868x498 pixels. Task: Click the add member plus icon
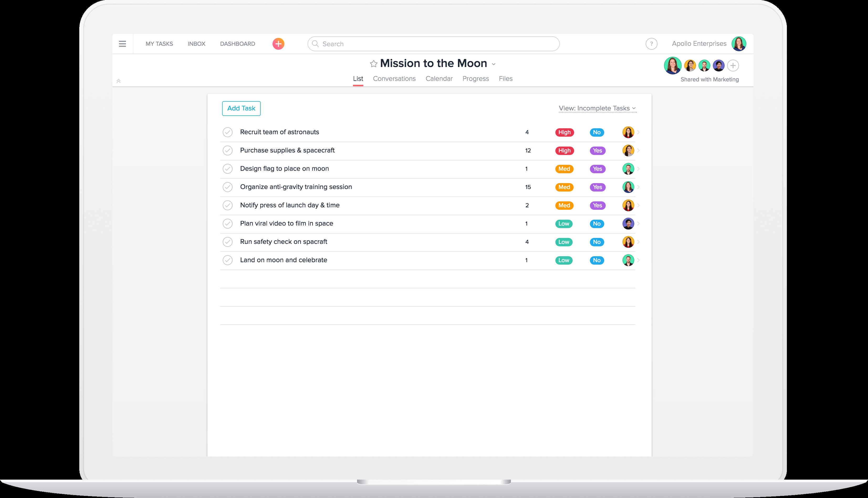tap(733, 65)
